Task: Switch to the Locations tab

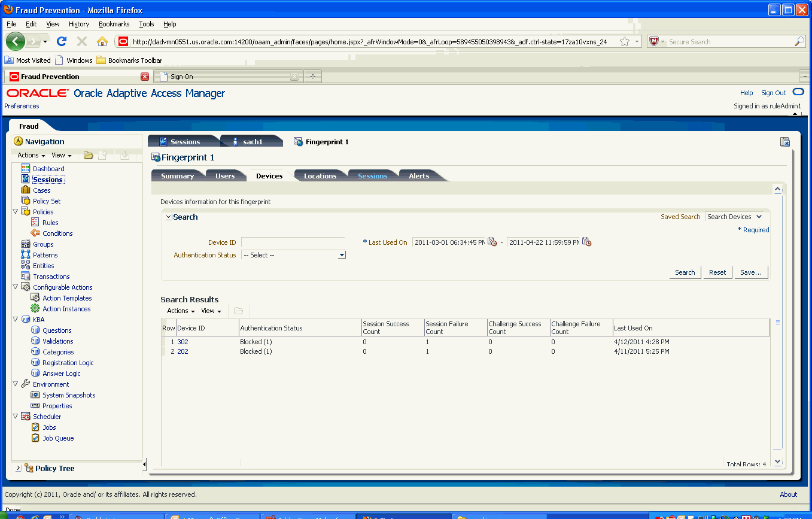Action: tap(321, 175)
